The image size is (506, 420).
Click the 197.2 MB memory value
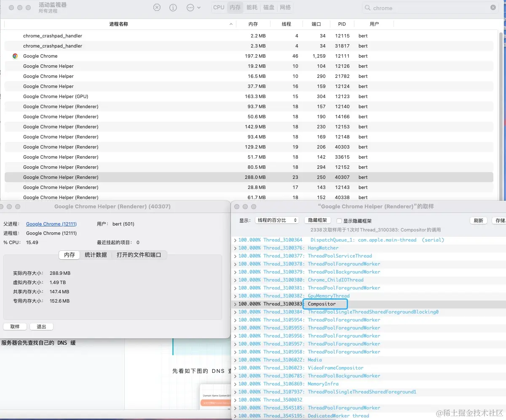pos(255,56)
